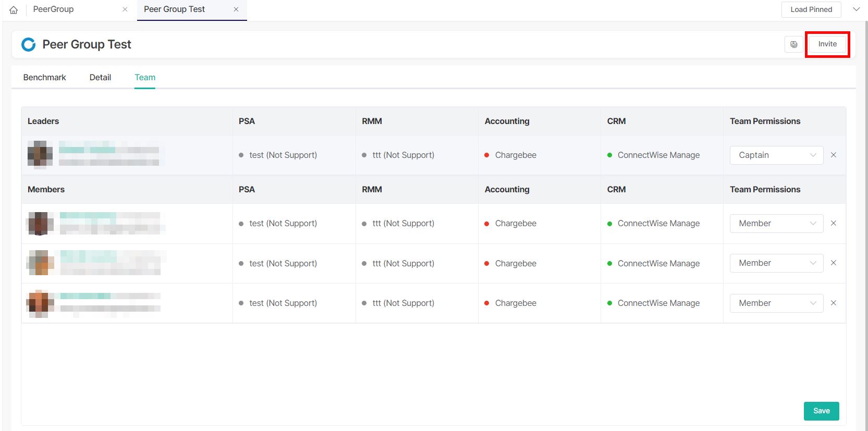Open first member's permissions dropdown
Viewport: 868px width, 431px height.
[x=776, y=224]
